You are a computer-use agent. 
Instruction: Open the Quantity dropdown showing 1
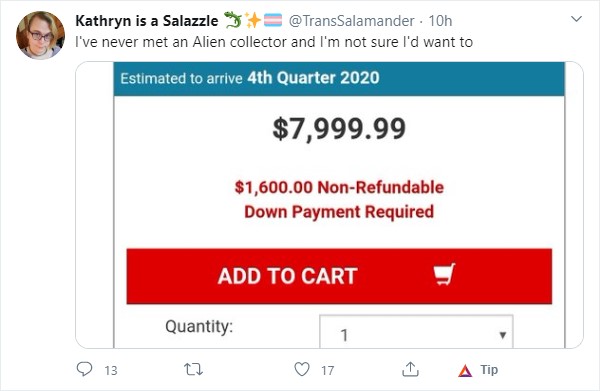pos(416,331)
